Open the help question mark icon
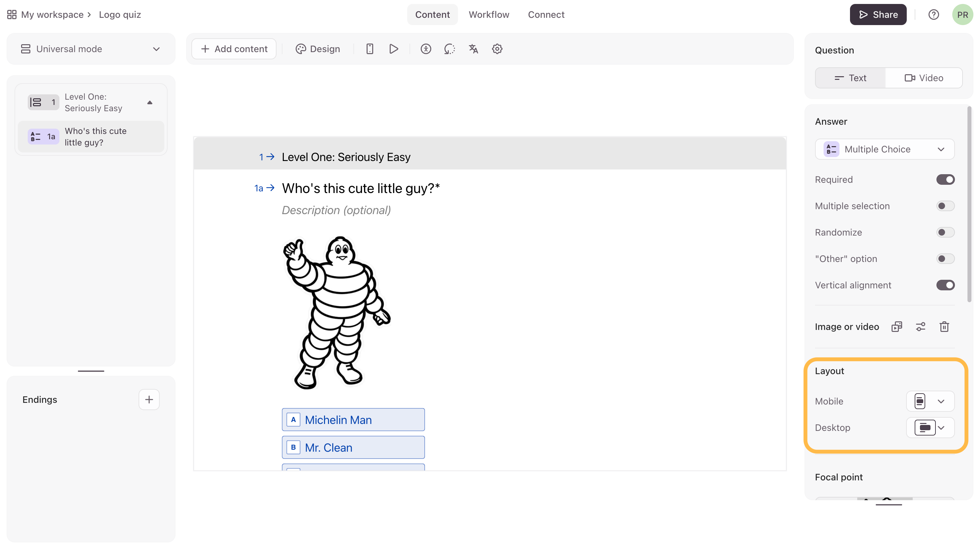The image size is (980, 549). [933, 15]
